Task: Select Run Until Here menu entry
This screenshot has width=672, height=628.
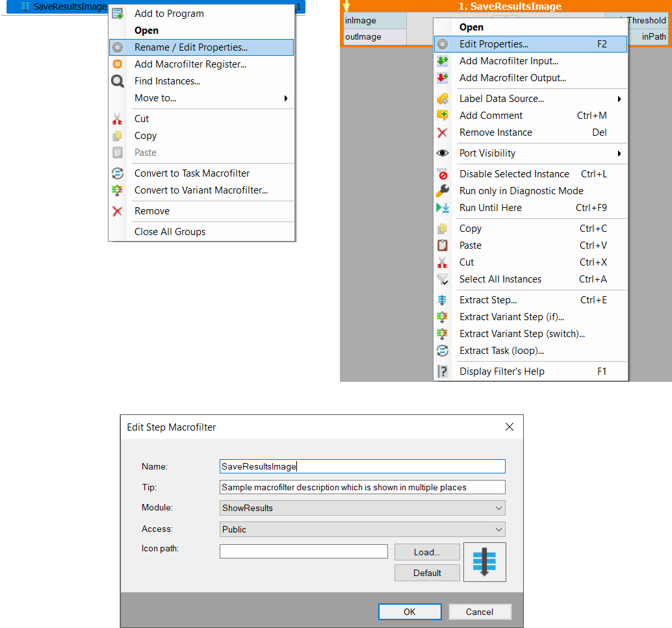Action: point(491,208)
